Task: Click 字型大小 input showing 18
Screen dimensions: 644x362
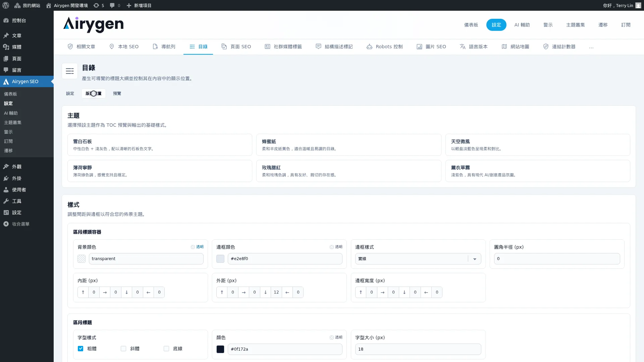Action: pos(418,349)
